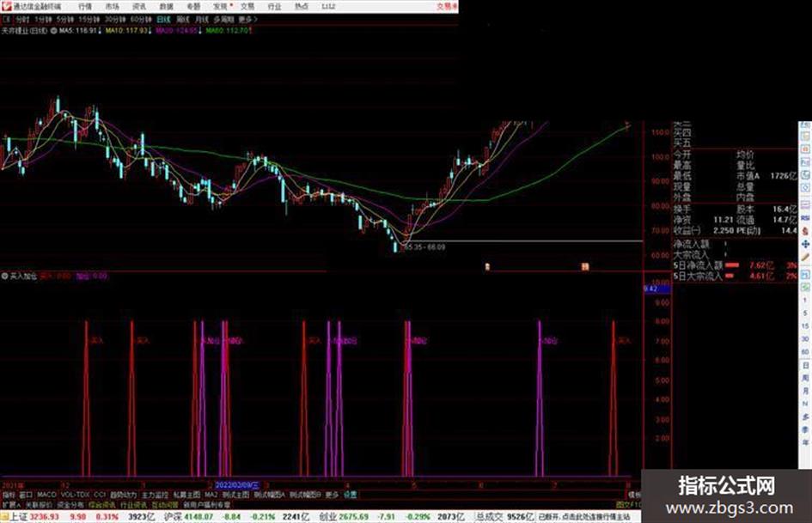Select the 日线 period tab

tap(163, 19)
